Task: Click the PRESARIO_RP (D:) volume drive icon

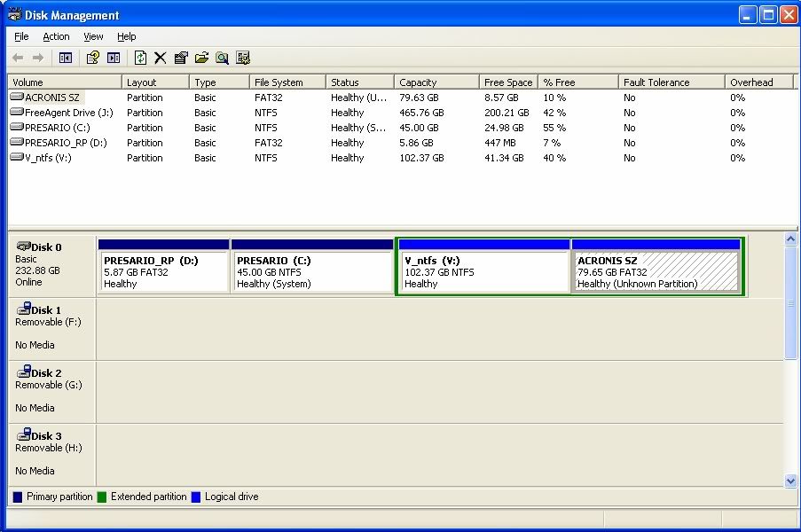Action: 17,142
